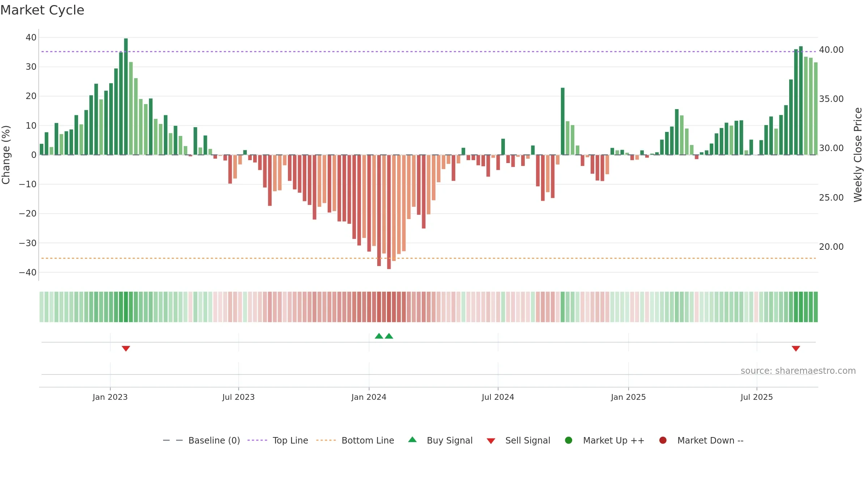Click the Change (%) y-axis title
This screenshot has height=488, width=868.
point(6,155)
